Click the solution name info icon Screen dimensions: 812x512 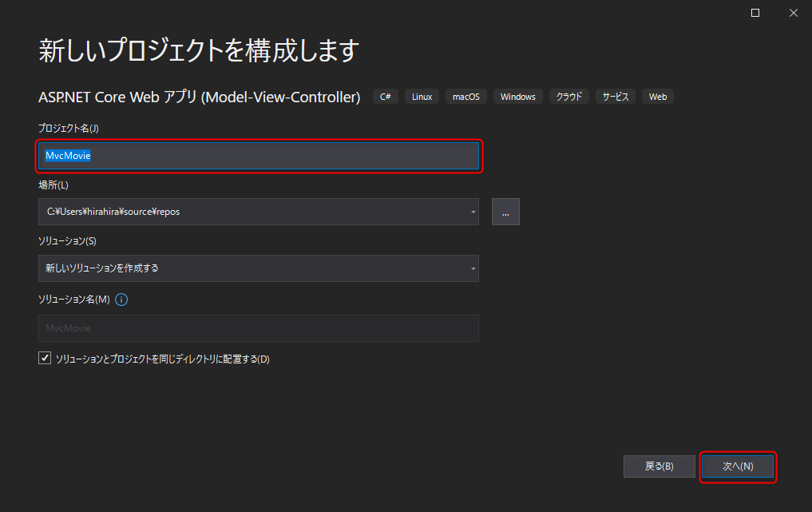pos(121,300)
